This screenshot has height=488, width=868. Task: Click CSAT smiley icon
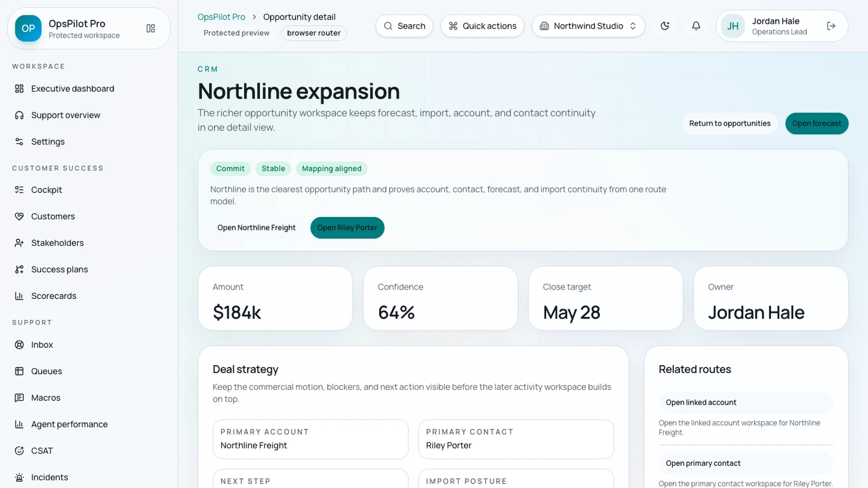click(19, 451)
